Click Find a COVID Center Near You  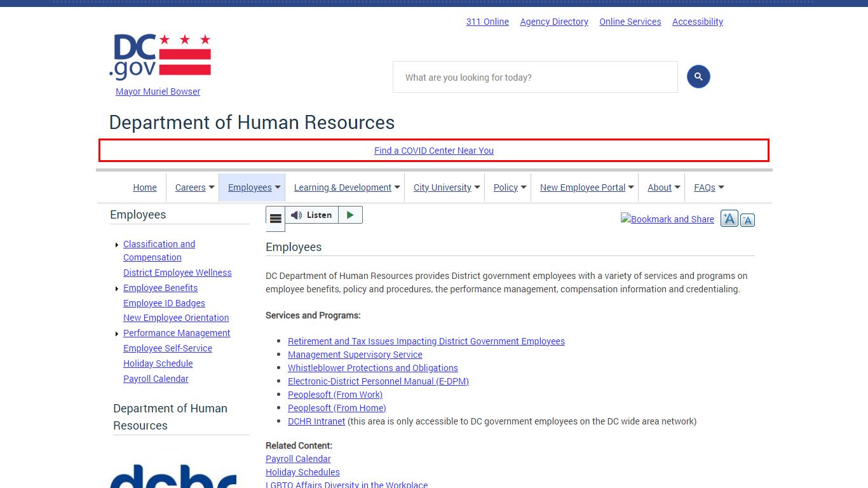[434, 151]
